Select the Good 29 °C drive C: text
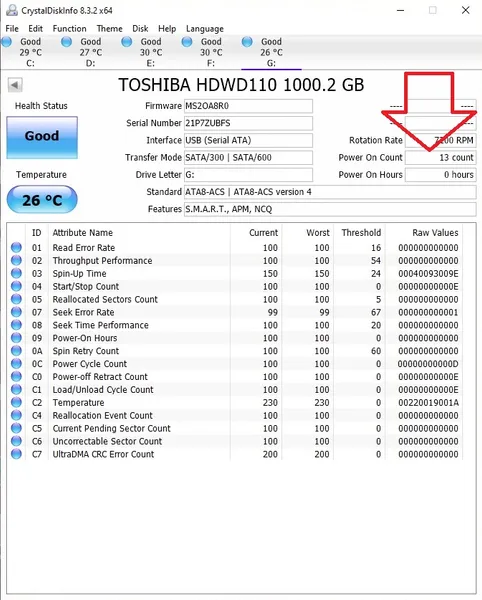Viewport: 482px width, 600px height. (31, 52)
